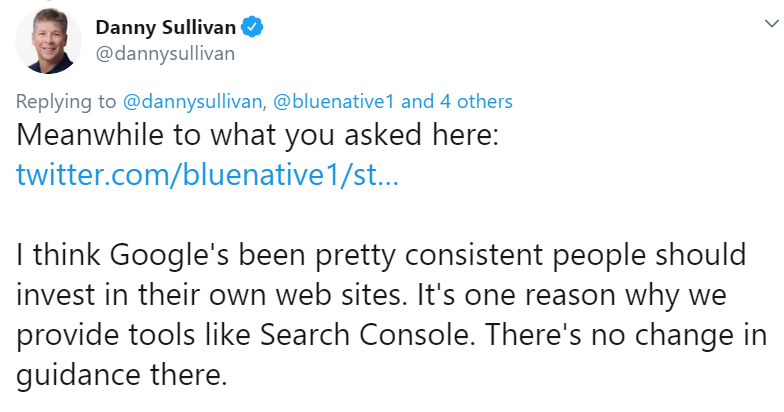Click the @dannysullivan handle under the name
Image resolution: width=784 pixels, height=412 pixels.
pyautogui.click(x=165, y=53)
